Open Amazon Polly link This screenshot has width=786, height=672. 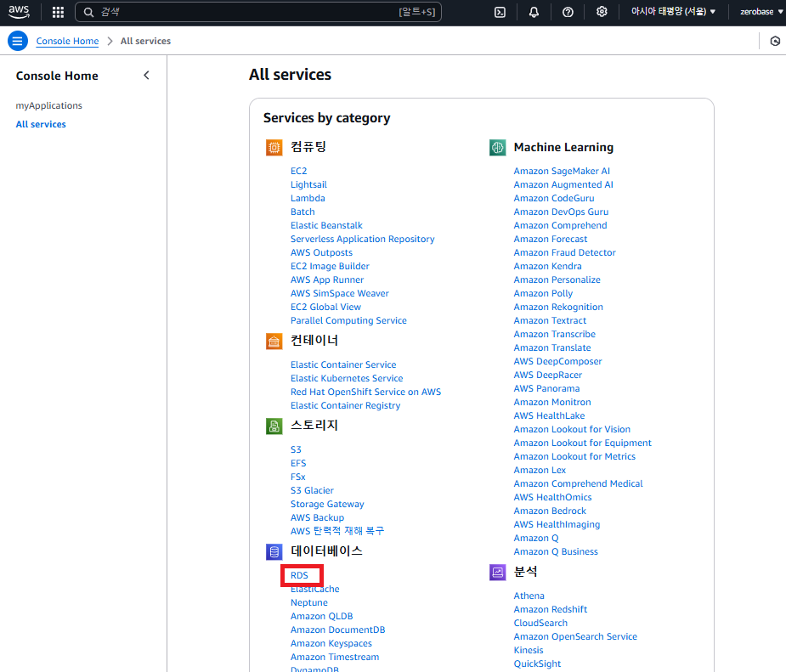[x=543, y=293]
